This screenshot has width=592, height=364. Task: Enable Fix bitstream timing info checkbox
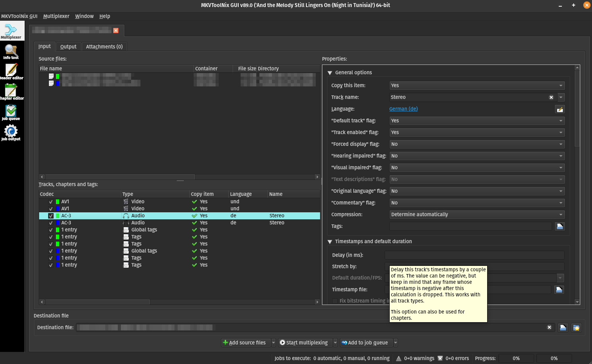(335, 301)
